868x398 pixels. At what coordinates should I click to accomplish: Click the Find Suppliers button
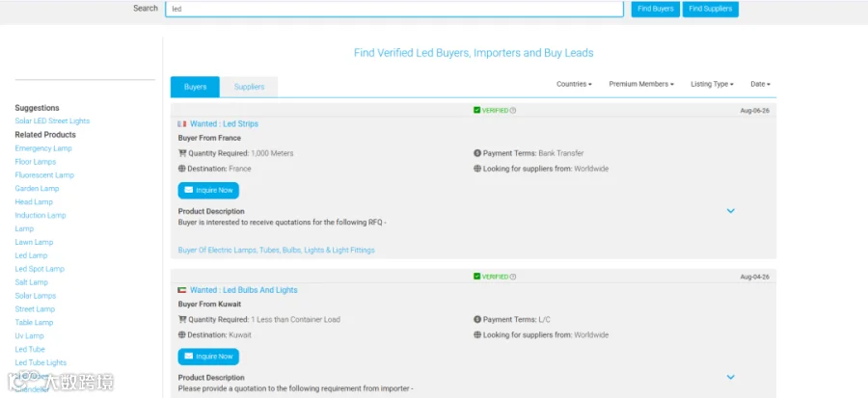pos(710,9)
